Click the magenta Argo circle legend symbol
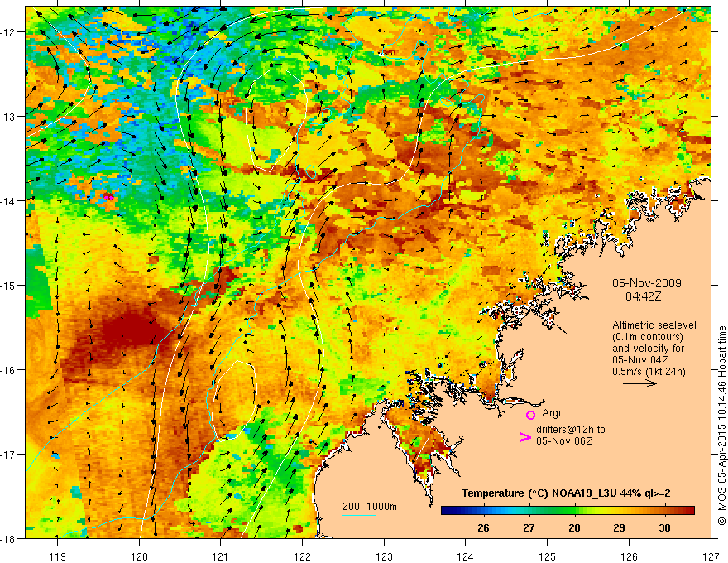 click(530, 415)
